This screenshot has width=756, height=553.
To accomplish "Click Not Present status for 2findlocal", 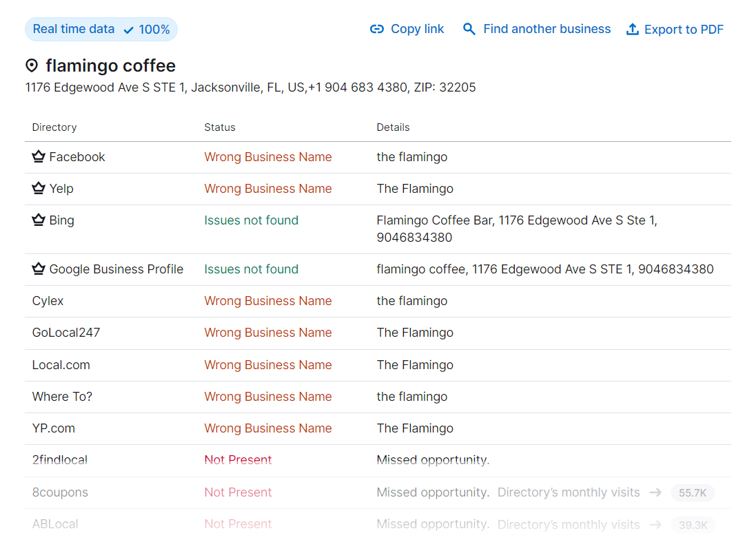I will pos(238,460).
